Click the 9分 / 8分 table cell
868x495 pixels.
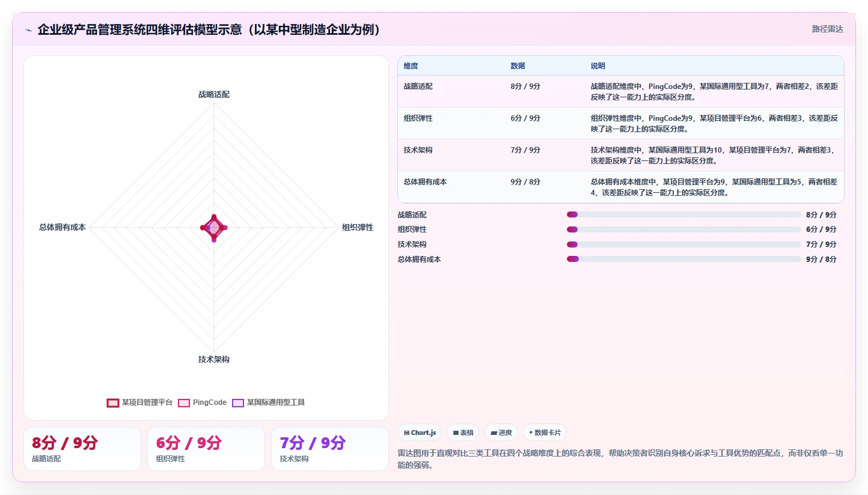pos(525,182)
